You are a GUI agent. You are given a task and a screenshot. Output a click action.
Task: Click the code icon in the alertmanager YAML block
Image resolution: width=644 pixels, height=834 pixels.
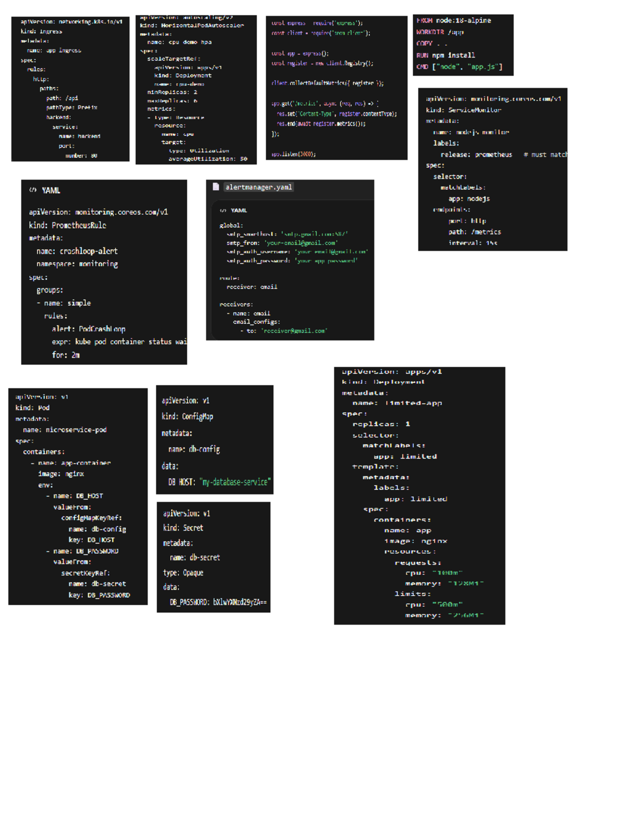tap(223, 211)
